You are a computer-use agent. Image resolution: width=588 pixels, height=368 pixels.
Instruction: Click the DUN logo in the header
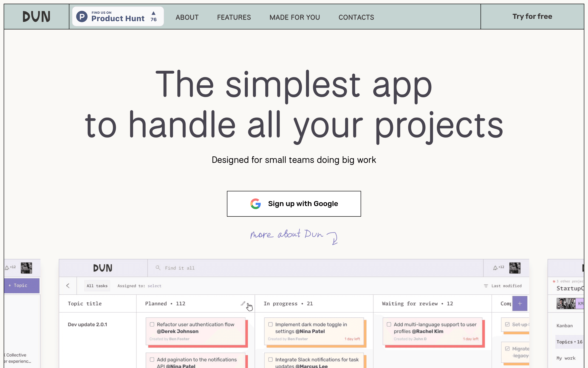click(37, 17)
